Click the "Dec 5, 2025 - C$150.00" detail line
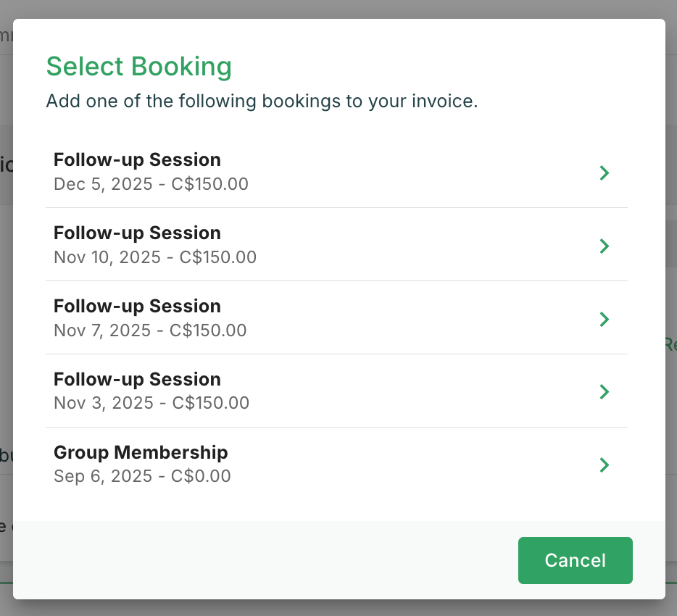The width and height of the screenshot is (677, 616). point(151,184)
